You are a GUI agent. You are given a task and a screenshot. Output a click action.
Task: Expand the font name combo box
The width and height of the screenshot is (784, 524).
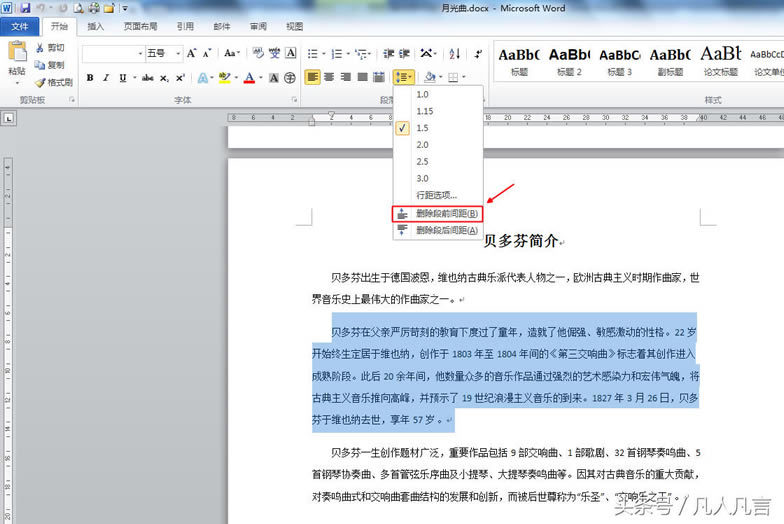[140, 53]
